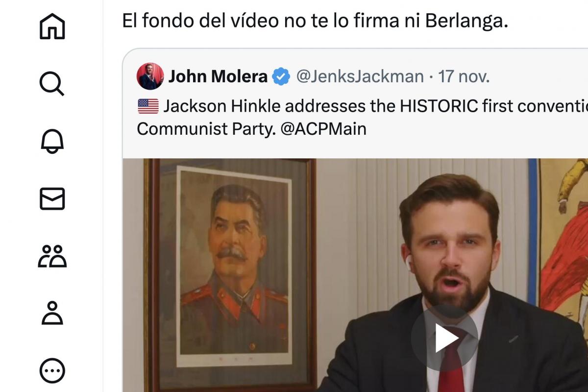
Task: Open the quoted post via 17 nov. timestamp
Action: click(464, 76)
